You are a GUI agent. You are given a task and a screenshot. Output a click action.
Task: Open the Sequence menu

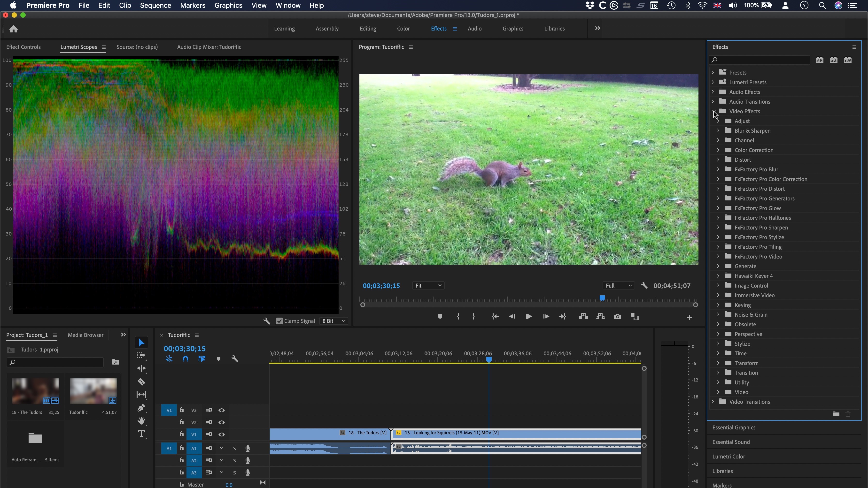155,5
